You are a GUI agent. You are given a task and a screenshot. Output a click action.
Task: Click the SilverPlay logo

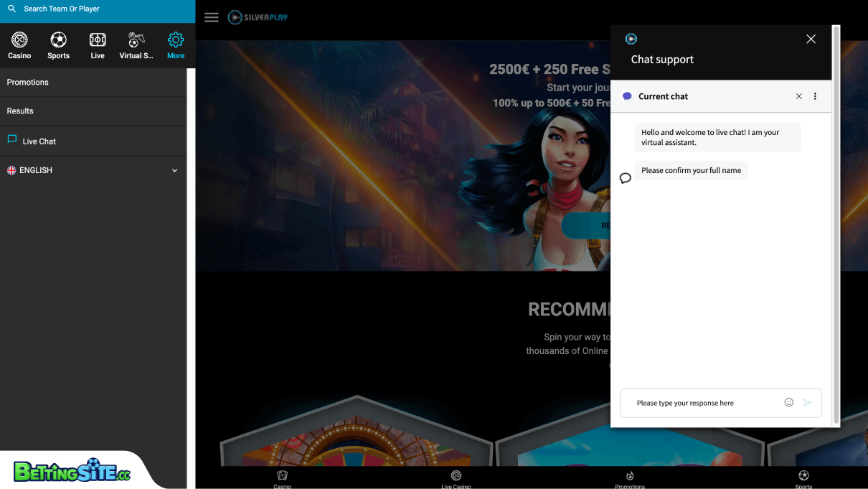(258, 17)
